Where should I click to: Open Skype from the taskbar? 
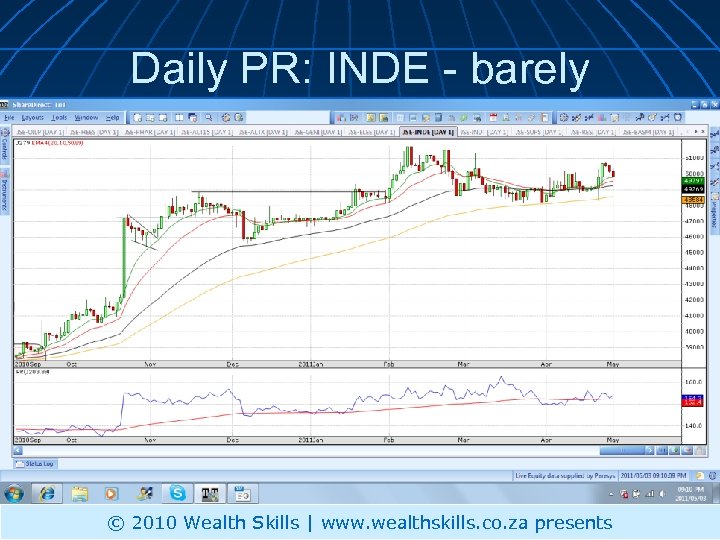(x=177, y=494)
